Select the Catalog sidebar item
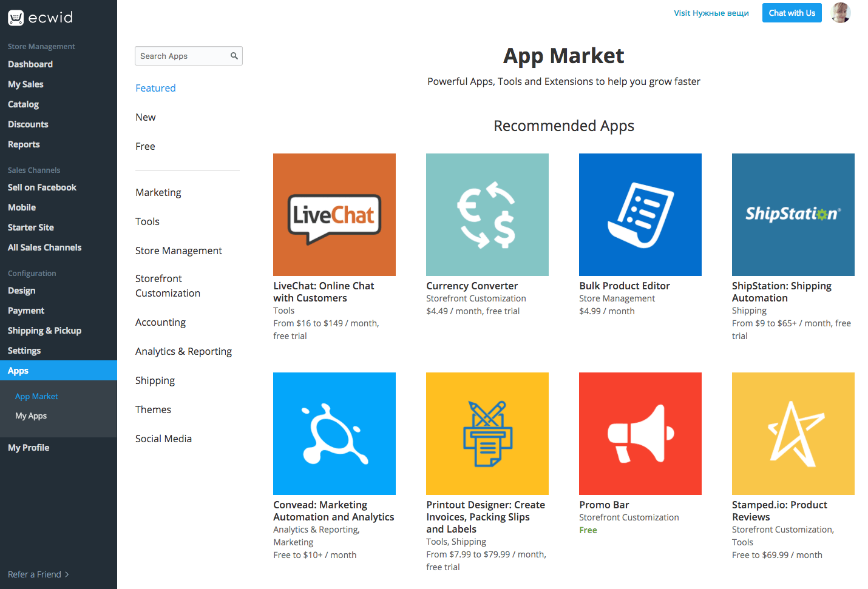The width and height of the screenshot is (868, 589). pos(24,104)
